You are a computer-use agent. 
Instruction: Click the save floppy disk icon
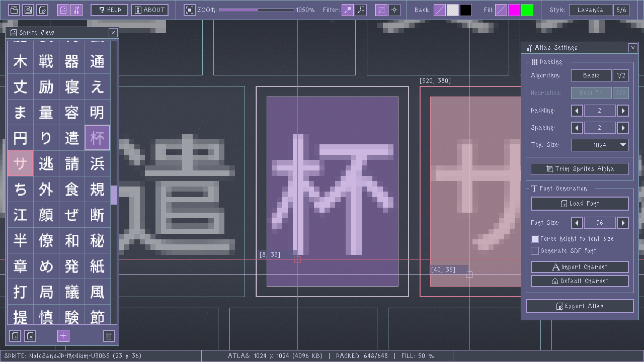28,10
